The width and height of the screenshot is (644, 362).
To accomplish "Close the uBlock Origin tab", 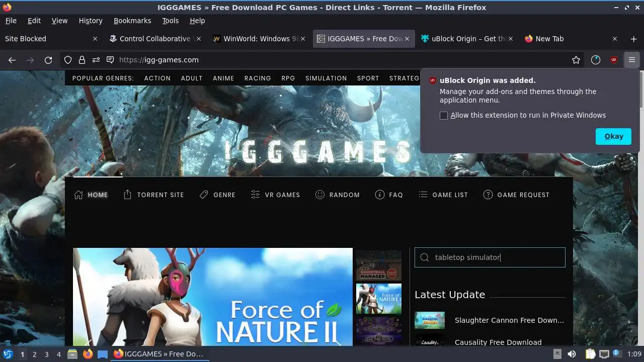I will [x=511, y=39].
